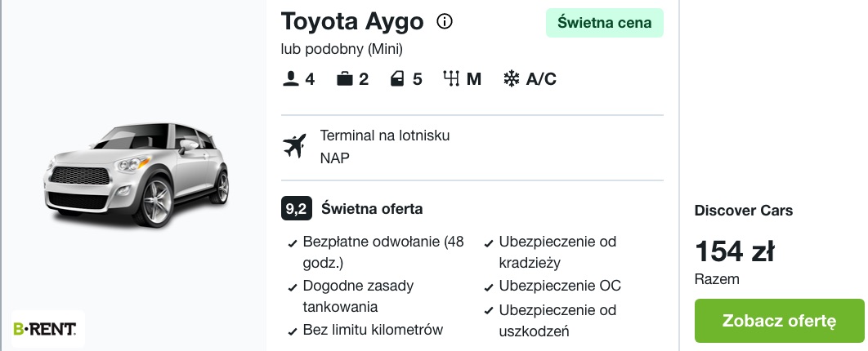This screenshot has height=351, width=868.
Task: Click the car doors icon showing 5
Action: 397,79
